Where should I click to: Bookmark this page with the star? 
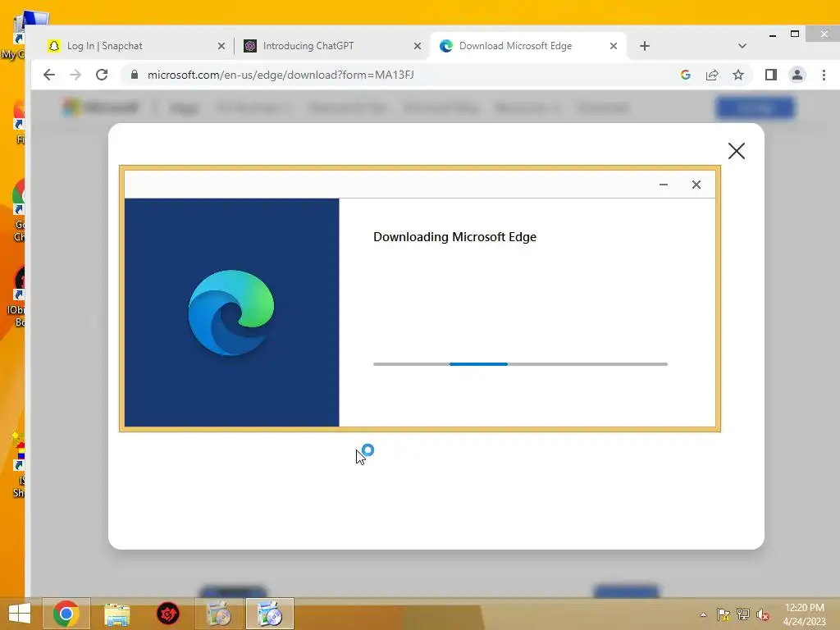point(738,75)
